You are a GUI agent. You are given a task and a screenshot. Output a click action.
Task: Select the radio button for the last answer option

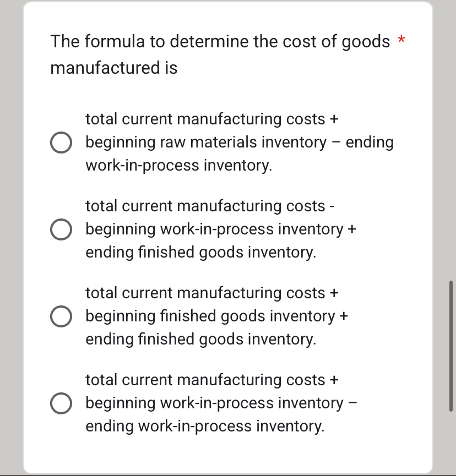(x=61, y=403)
